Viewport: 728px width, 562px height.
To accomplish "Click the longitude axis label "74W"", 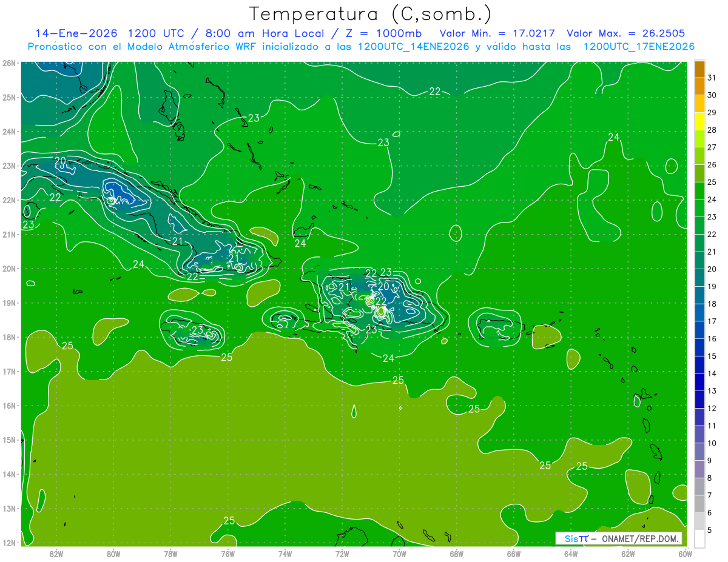I will click(x=285, y=553).
